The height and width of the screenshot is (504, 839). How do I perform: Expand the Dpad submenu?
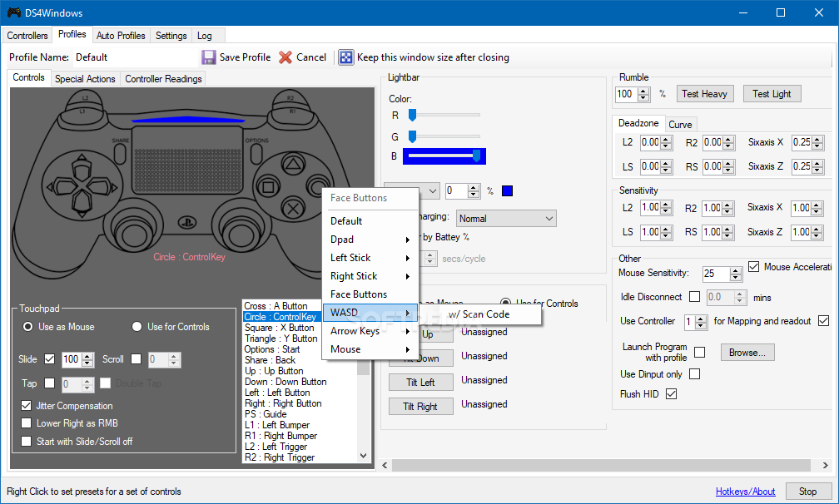coord(370,240)
